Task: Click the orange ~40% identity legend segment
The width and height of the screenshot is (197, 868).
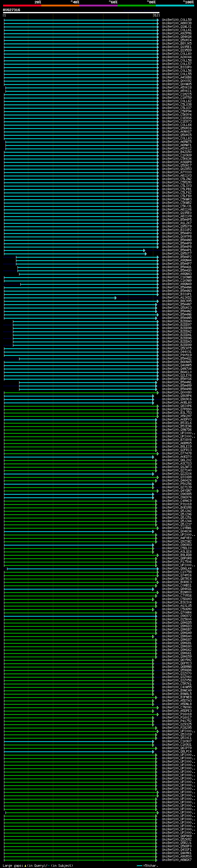Action: point(60,6)
